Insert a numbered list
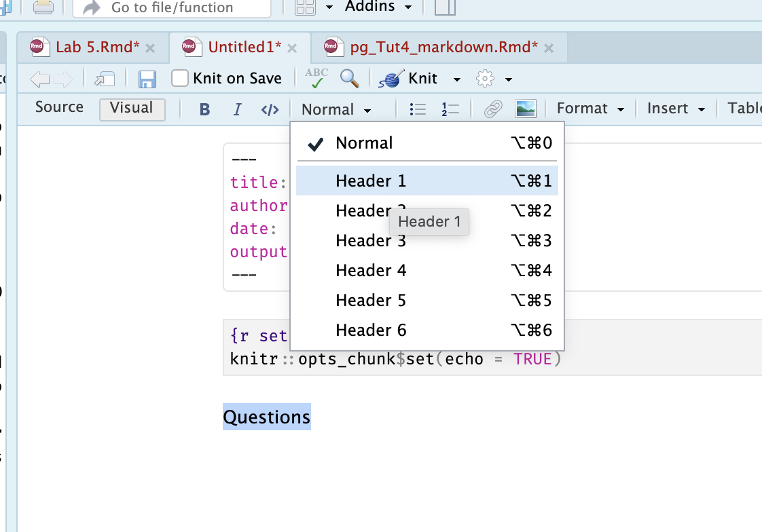Screen dimensions: 762x532 450,109
